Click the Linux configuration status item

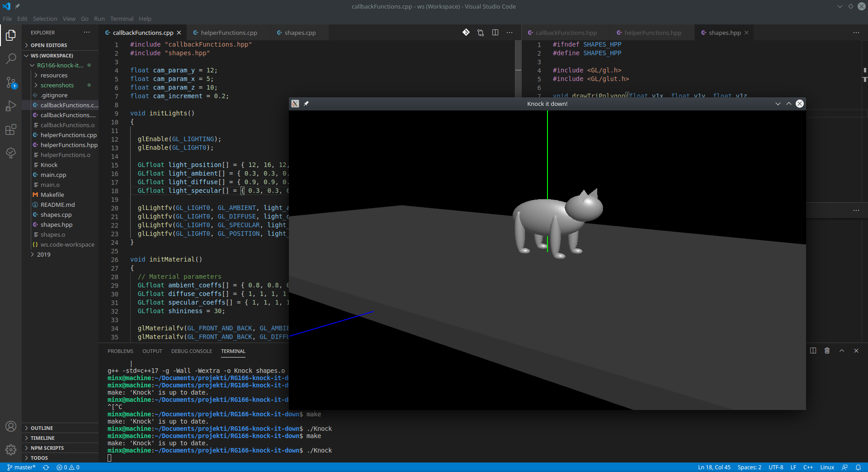click(x=827, y=467)
